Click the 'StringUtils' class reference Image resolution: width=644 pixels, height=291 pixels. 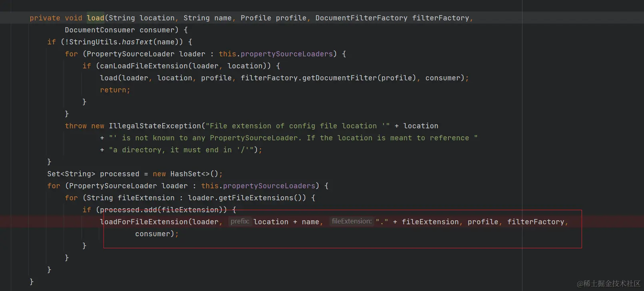coord(93,42)
